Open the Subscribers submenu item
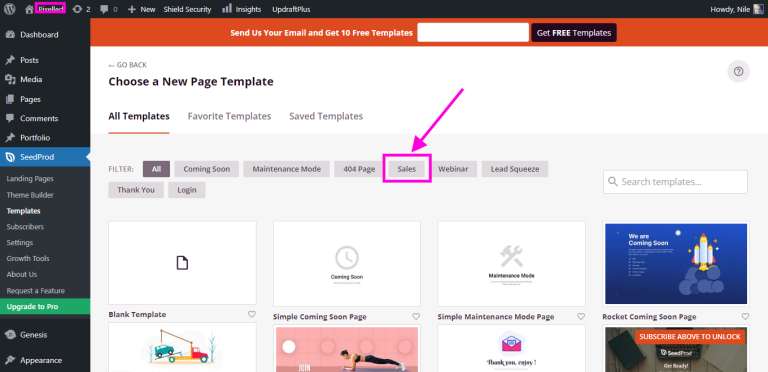768x372 pixels. pyautogui.click(x=25, y=227)
